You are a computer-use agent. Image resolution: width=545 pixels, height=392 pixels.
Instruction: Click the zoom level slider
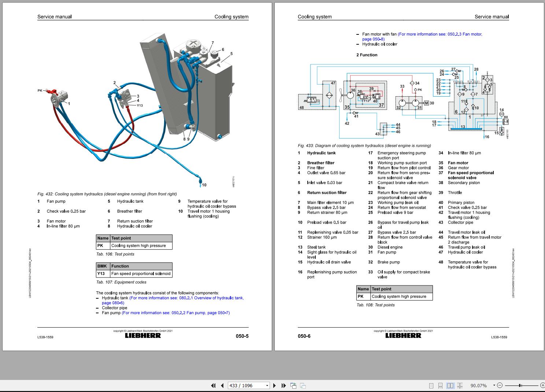point(520,385)
